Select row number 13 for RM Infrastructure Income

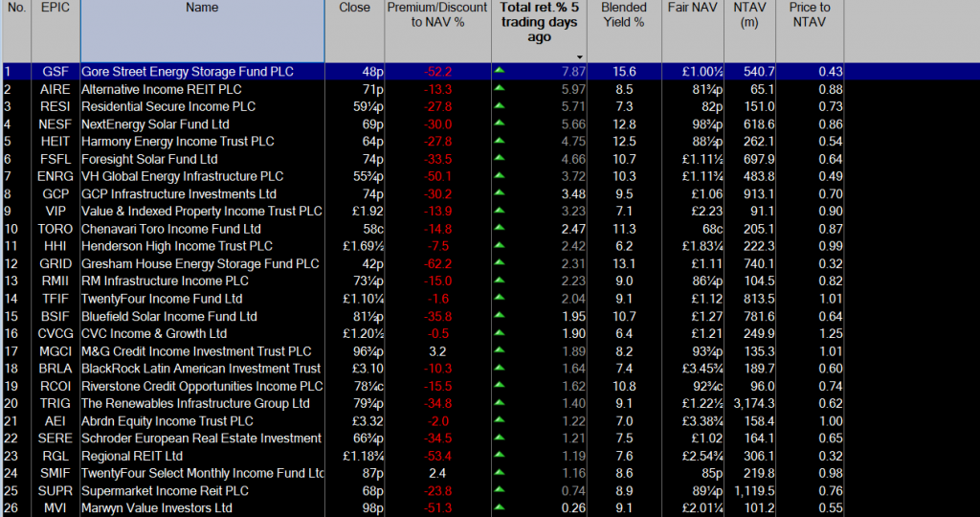point(11,281)
